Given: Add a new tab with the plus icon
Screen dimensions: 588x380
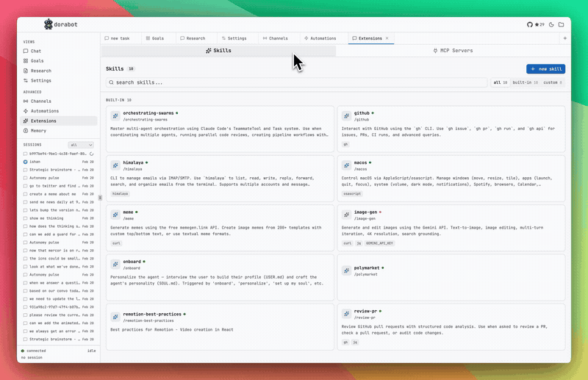Looking at the screenshot, I should [x=564, y=38].
